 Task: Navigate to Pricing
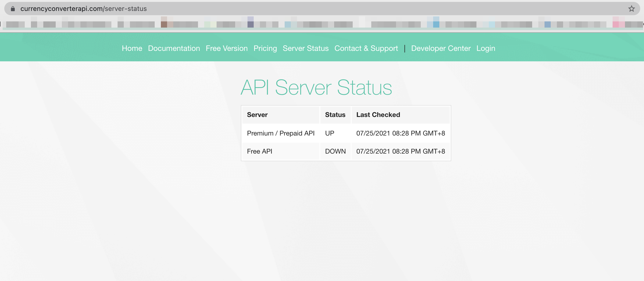[265, 48]
